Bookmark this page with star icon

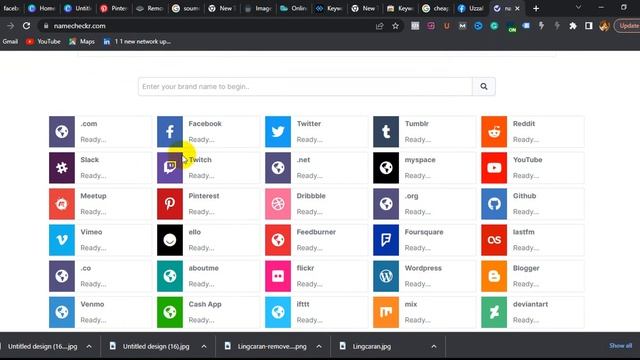tap(395, 26)
